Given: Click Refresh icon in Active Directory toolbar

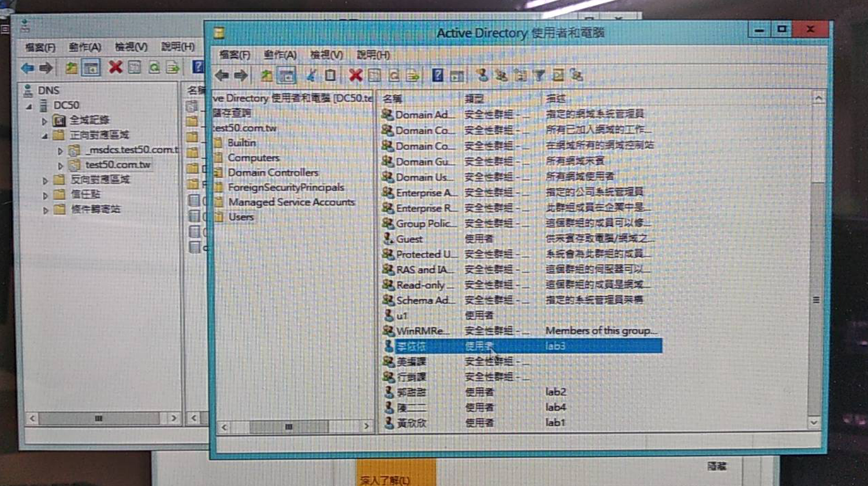Looking at the screenshot, I should (x=394, y=75).
